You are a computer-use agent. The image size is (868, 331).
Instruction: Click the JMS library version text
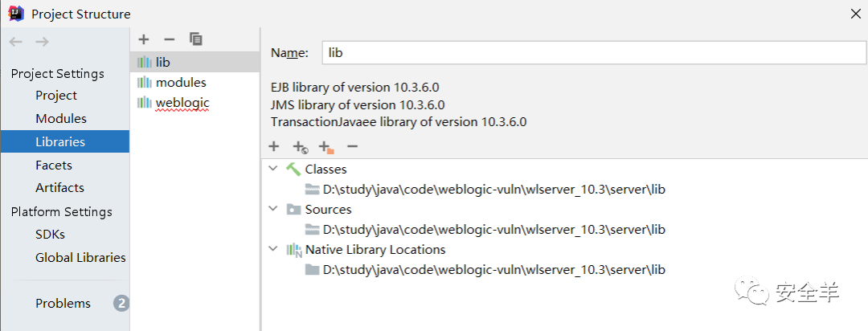358,104
